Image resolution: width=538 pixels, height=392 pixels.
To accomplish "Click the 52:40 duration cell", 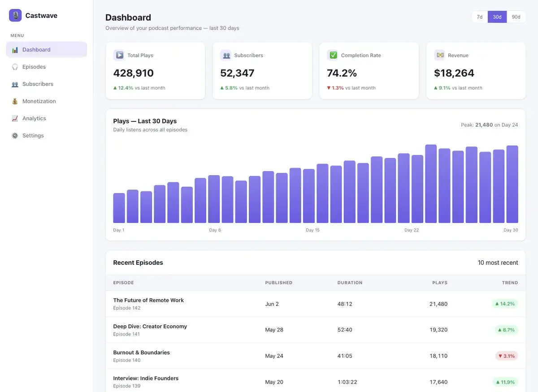I will point(345,330).
